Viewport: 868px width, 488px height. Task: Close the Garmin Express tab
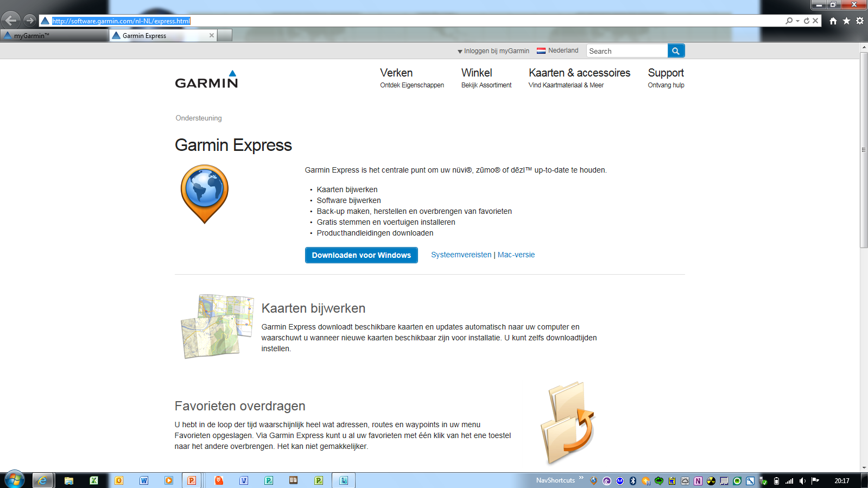point(212,35)
